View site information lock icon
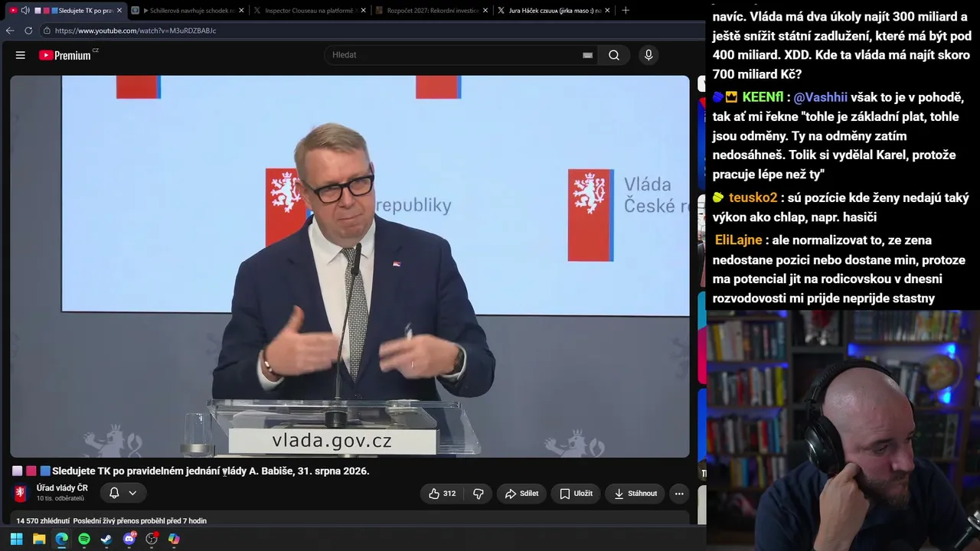 tap(47, 31)
